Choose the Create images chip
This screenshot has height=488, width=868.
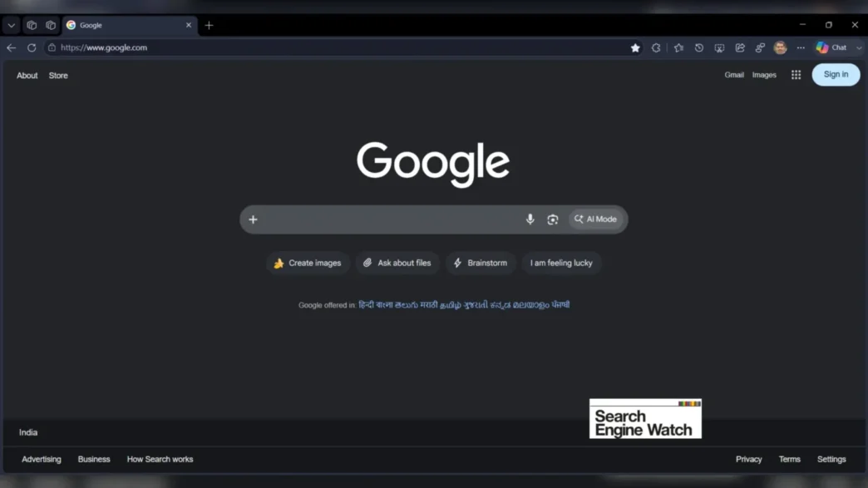pos(308,263)
